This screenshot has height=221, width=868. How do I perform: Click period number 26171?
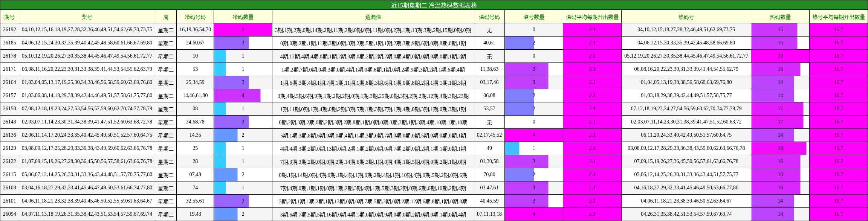(x=9, y=69)
